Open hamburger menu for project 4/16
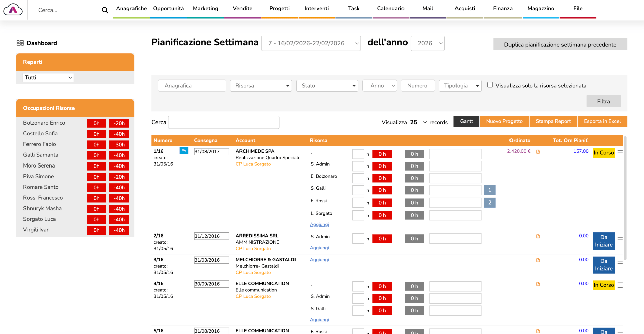The height and width of the screenshot is (334, 644). (x=620, y=285)
